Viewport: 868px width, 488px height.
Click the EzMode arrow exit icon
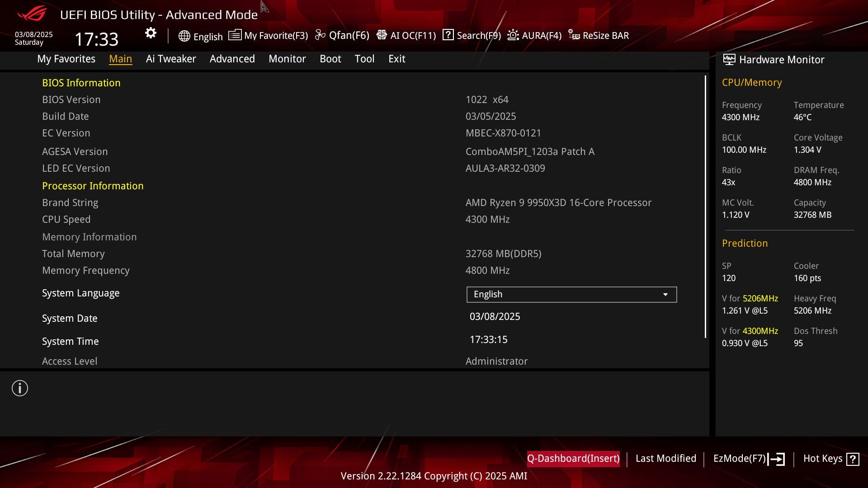click(776, 459)
